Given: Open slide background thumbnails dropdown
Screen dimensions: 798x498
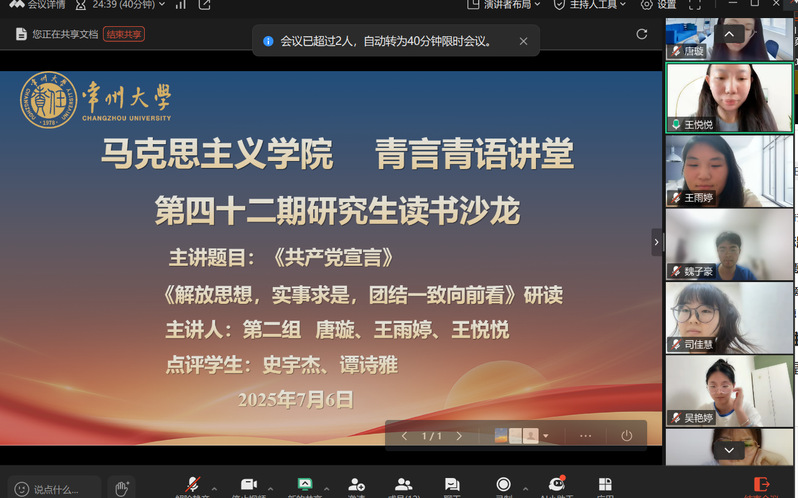Looking at the screenshot, I should [546, 436].
